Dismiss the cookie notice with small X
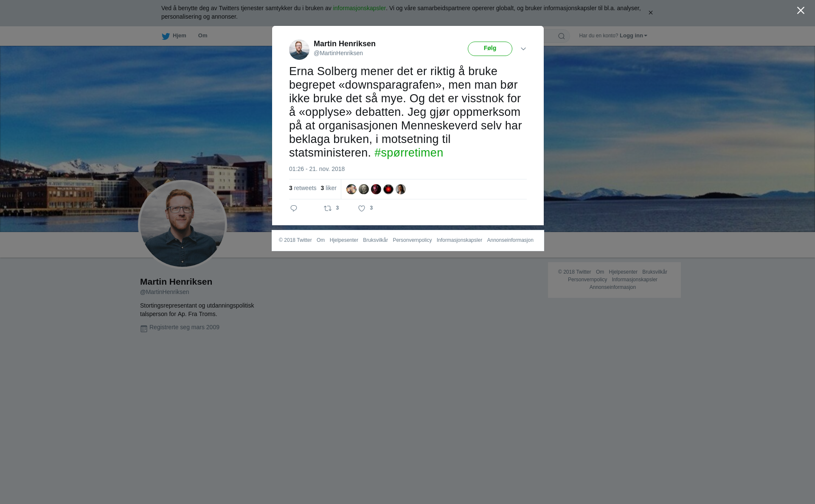Viewport: 815px width, 504px height. pos(650,13)
